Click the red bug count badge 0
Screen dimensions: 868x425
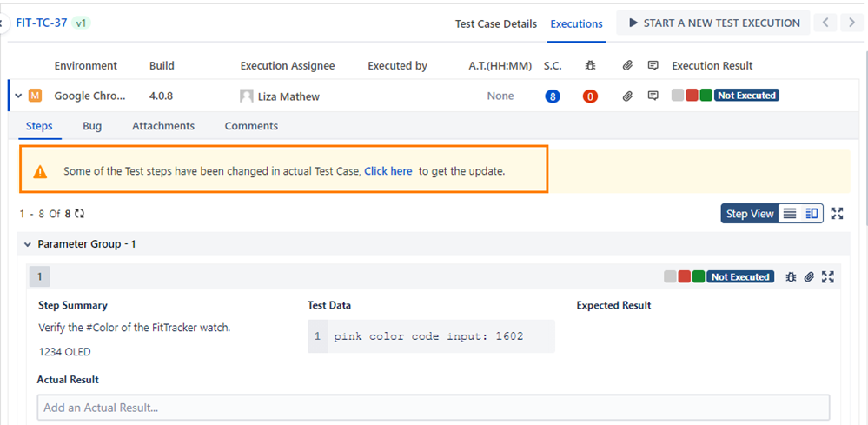[590, 96]
